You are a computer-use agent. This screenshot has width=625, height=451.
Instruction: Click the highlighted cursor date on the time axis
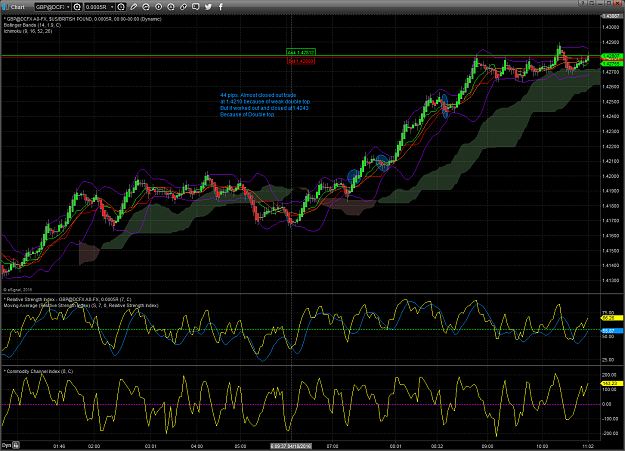coord(291,446)
